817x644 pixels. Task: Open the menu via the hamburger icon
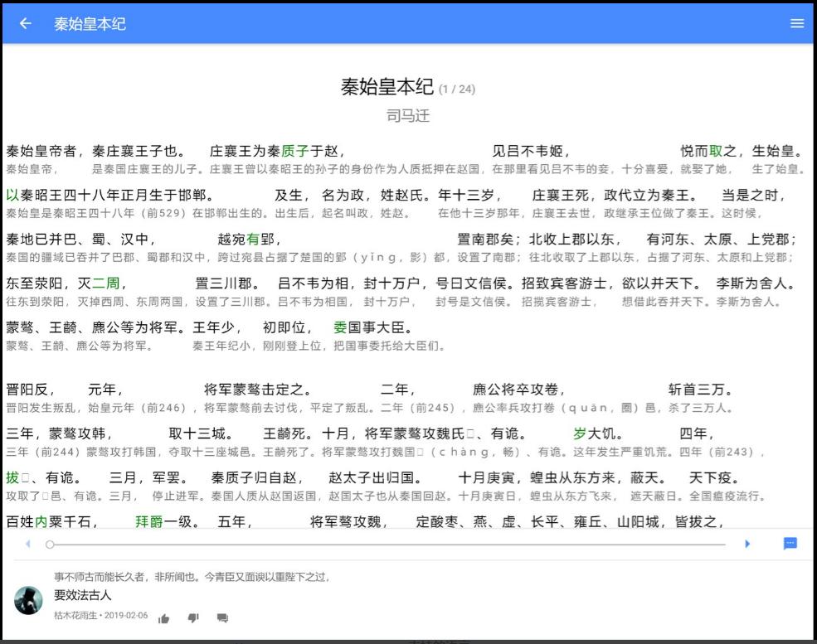pyautogui.click(x=797, y=24)
